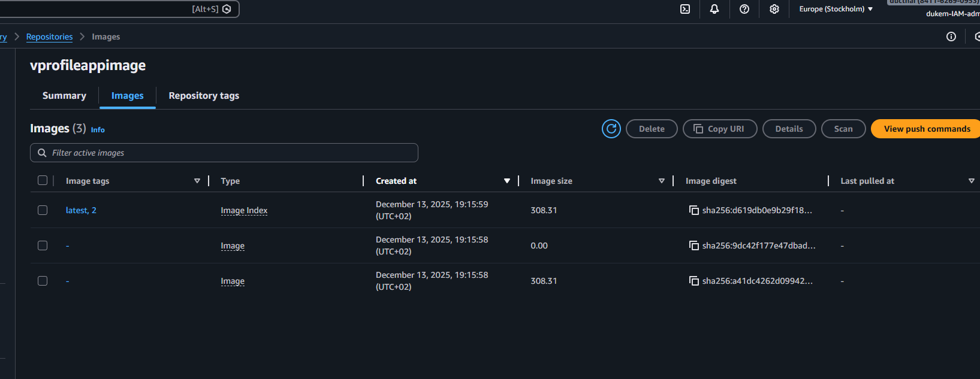Check the image row sized 0.00
Image resolution: width=980 pixels, height=379 pixels.
pyautogui.click(x=43, y=245)
